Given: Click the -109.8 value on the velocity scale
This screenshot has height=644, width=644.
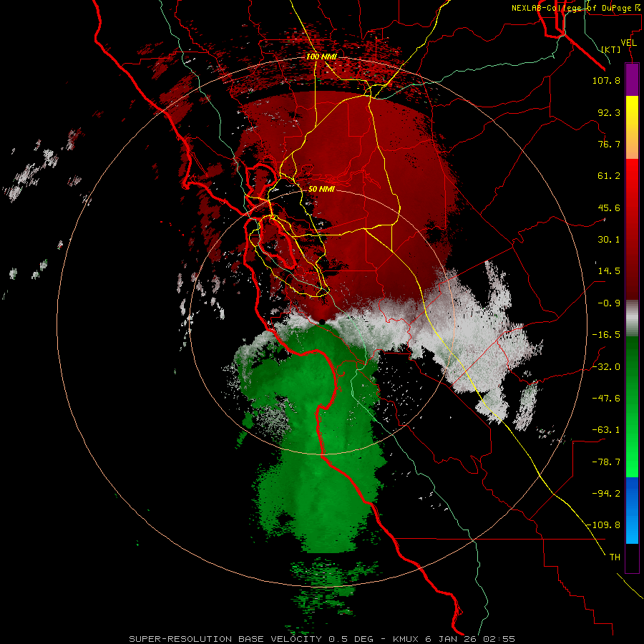Looking at the screenshot, I should (x=603, y=525).
